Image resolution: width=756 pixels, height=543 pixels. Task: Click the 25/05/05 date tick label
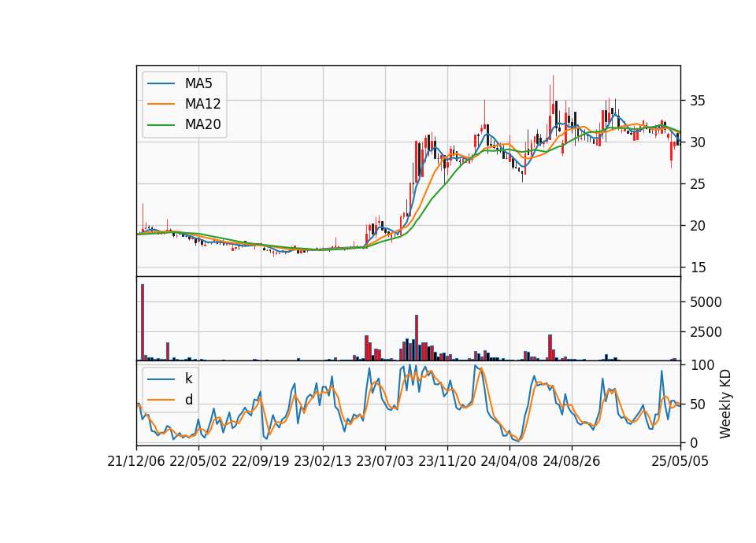coord(680,461)
